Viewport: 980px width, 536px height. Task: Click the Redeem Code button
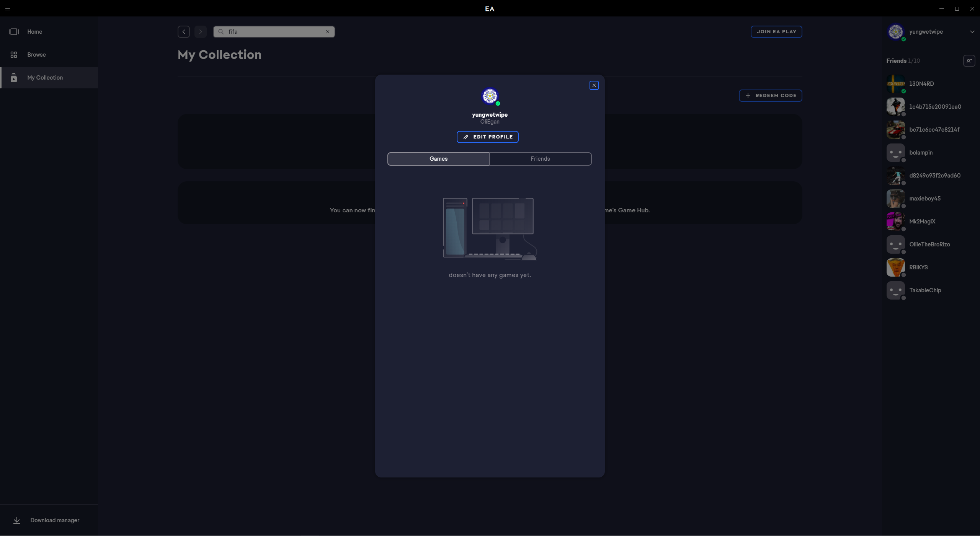tap(770, 96)
